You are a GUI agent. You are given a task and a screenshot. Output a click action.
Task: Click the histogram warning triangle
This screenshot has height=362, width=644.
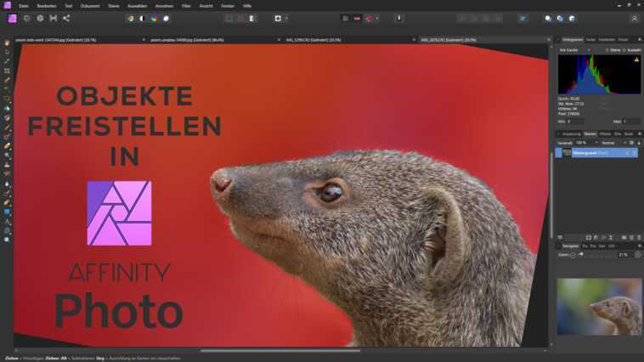(636, 59)
